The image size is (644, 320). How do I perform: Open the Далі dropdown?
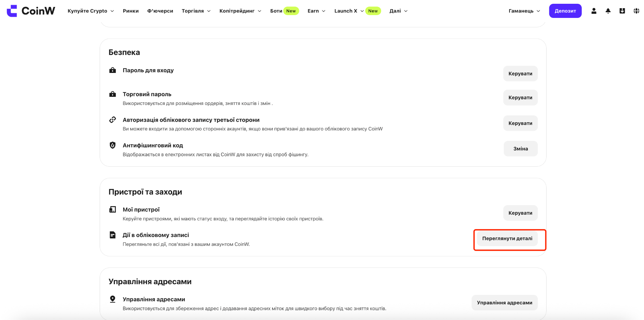398,11
